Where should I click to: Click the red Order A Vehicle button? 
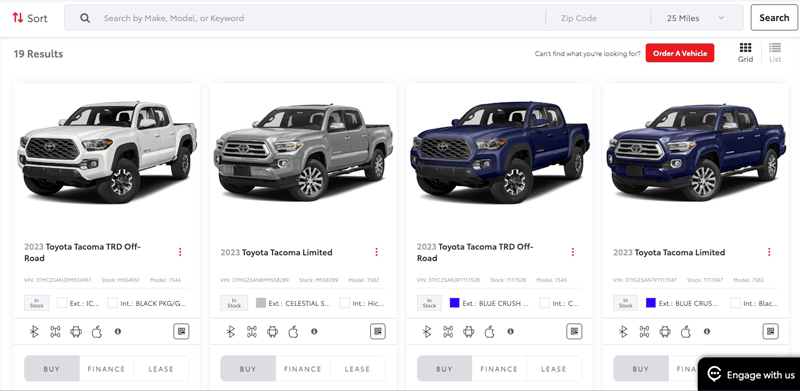coord(680,53)
